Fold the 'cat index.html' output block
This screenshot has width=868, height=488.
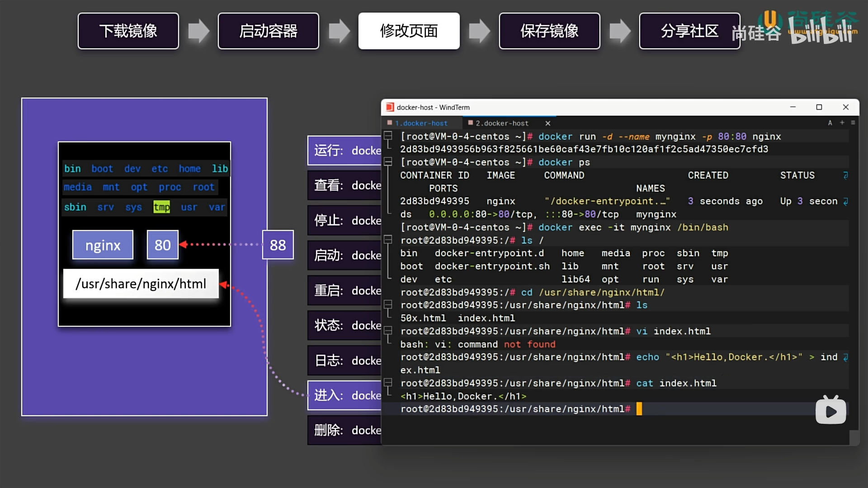pyautogui.click(x=388, y=382)
